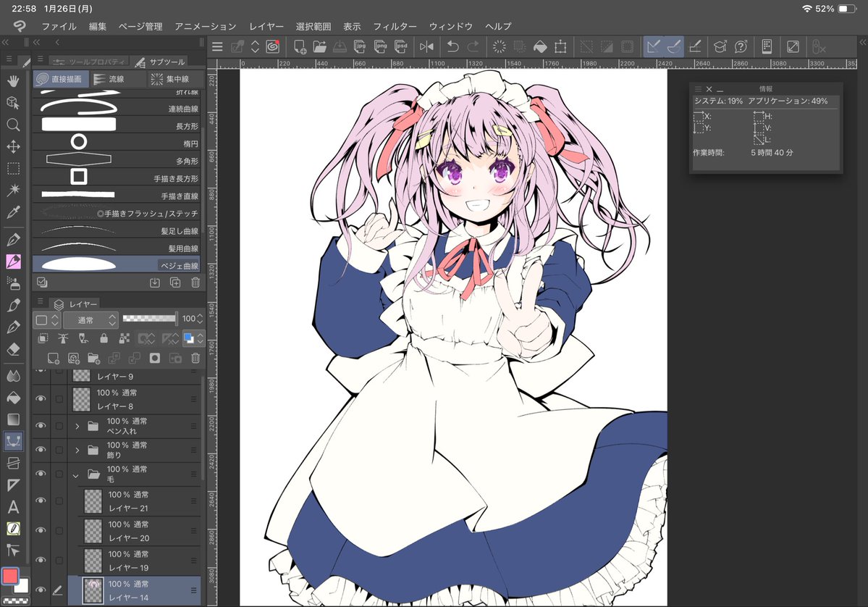The image size is (868, 607).
Task: Export as JPG icon
Action: click(360, 46)
